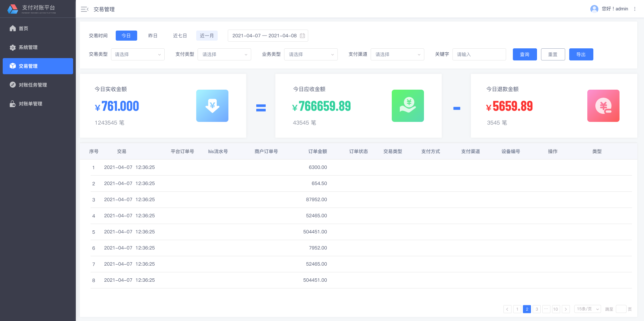Click the pagination ellipsis button
Image resolution: width=644 pixels, height=321 pixels.
click(546, 309)
